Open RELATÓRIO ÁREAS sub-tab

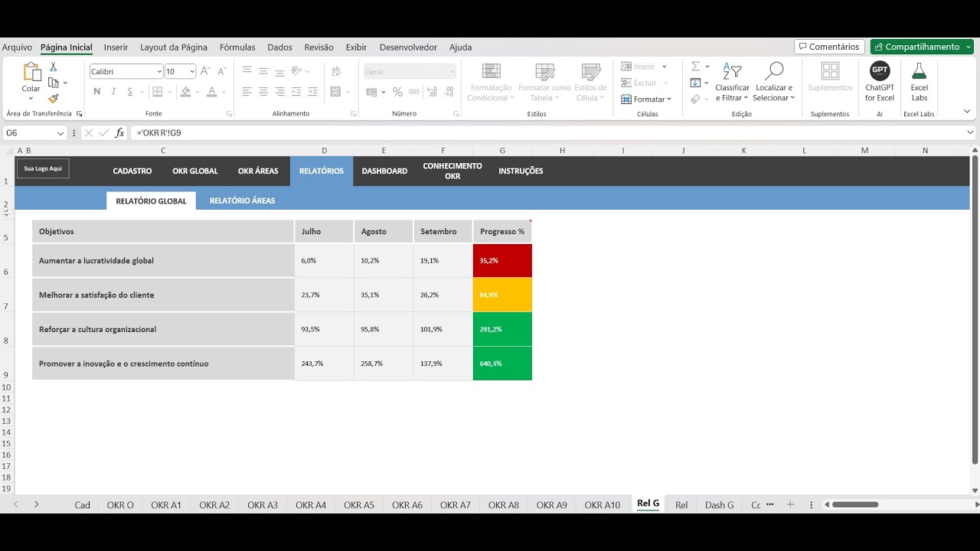(242, 201)
